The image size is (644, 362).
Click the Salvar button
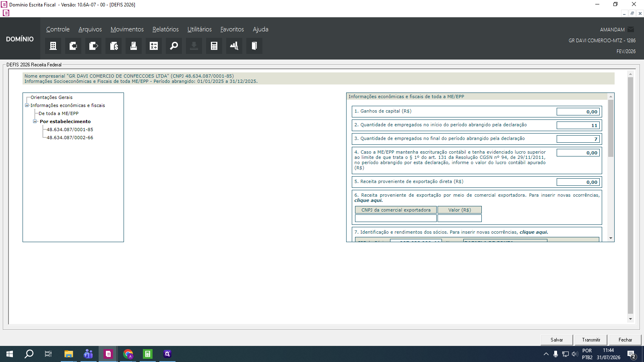[557, 340]
